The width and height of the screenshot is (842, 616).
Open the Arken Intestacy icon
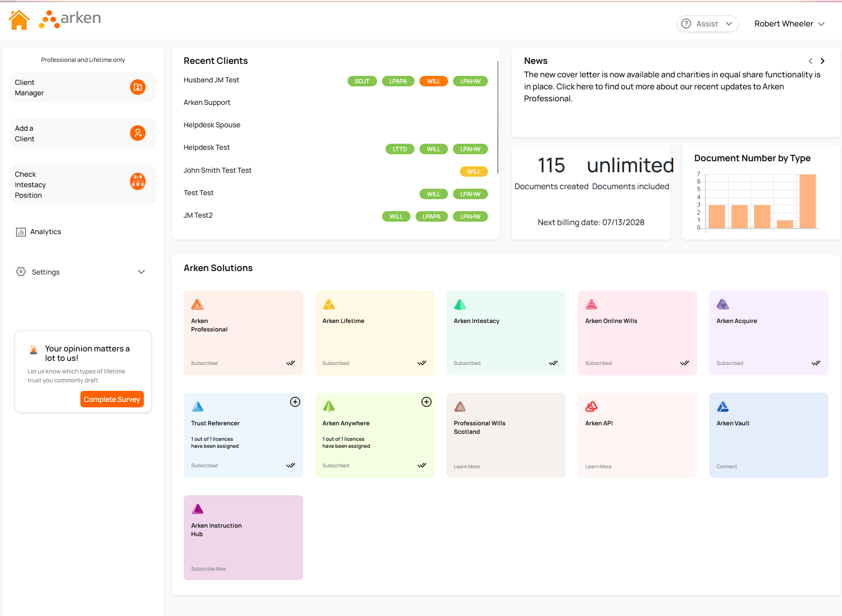point(460,304)
